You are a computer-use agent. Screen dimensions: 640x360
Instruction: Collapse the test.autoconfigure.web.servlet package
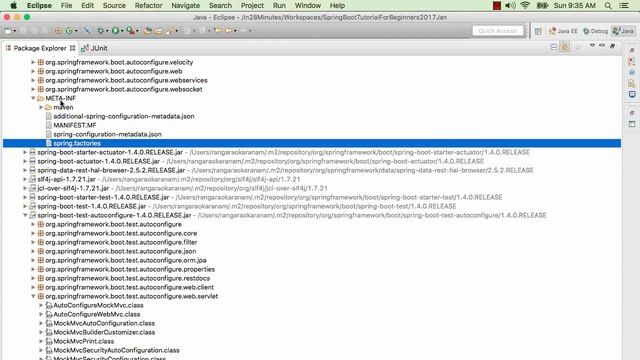(33, 296)
